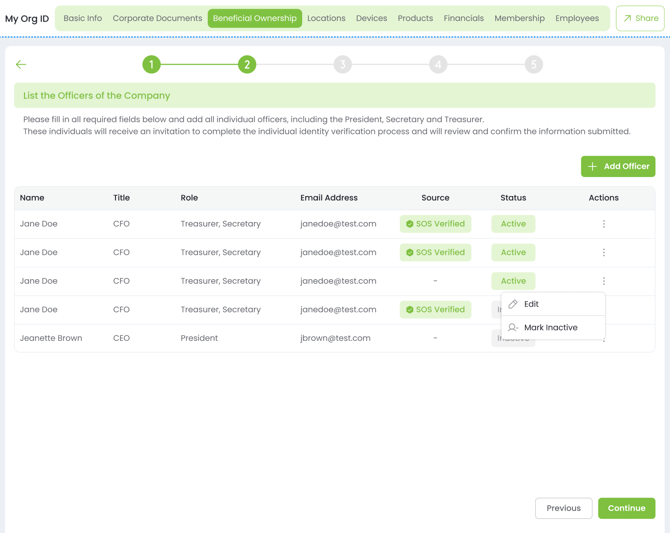
Task: Click the Title column header
Action: tap(121, 198)
